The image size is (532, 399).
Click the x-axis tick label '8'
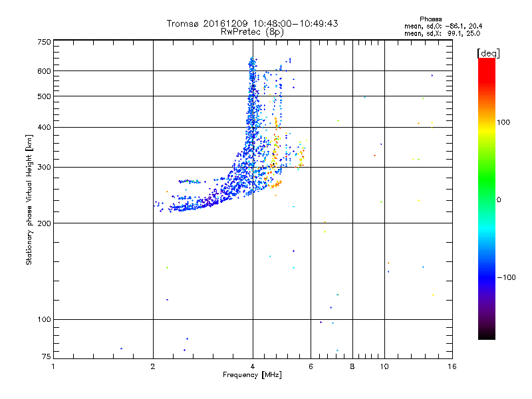point(352,366)
